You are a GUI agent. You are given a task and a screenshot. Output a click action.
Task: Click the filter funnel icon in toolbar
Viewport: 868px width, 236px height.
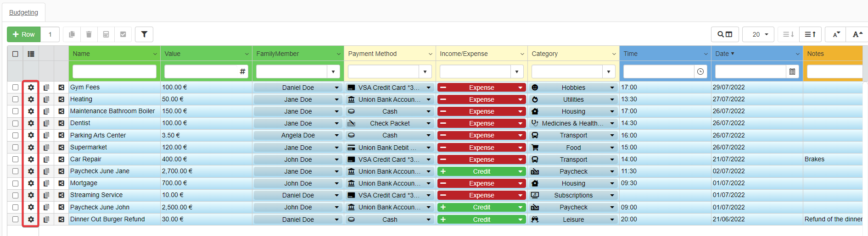144,34
